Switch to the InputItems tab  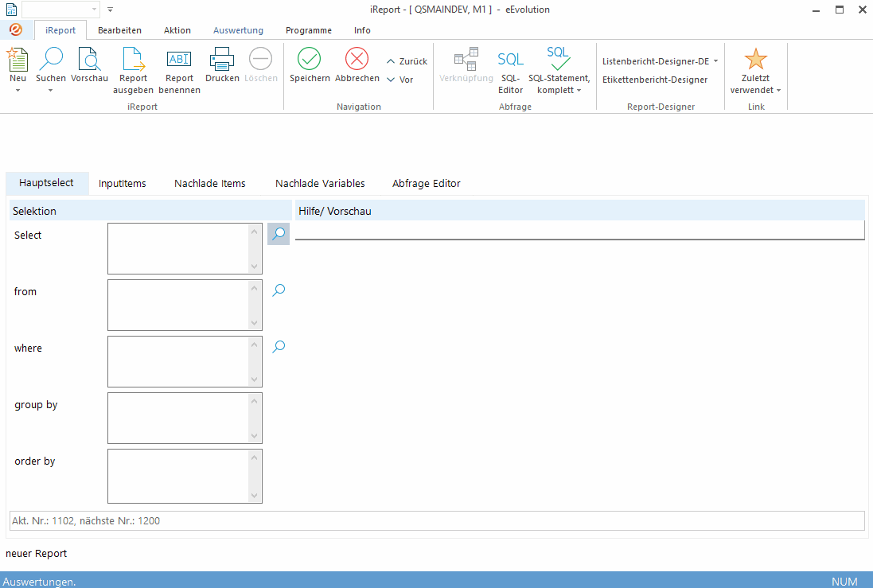123,183
